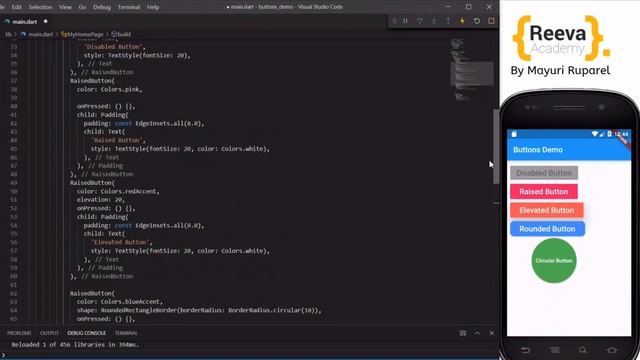Tap the emulator Home hardware key
This screenshot has height=360, width=640.
tap(612, 350)
